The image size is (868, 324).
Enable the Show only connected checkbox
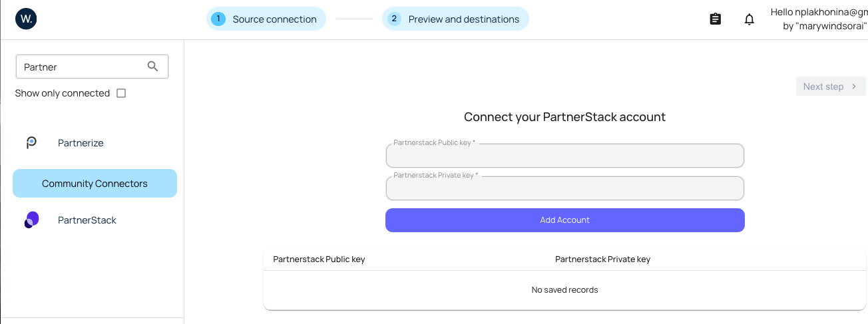click(x=121, y=93)
